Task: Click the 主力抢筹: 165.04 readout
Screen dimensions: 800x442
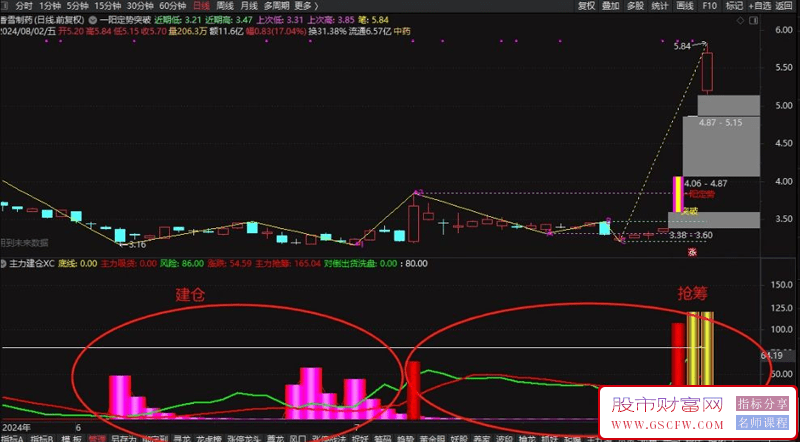Action: (x=287, y=264)
